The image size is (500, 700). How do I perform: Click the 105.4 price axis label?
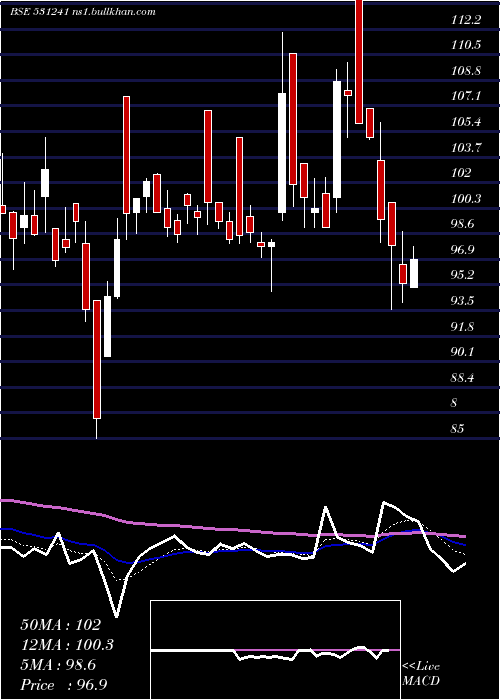click(x=466, y=122)
